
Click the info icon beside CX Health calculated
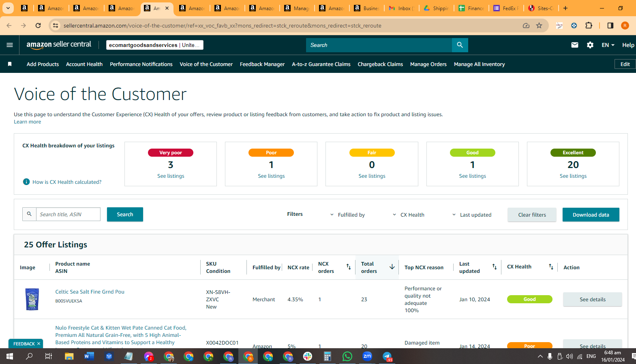coord(26,182)
